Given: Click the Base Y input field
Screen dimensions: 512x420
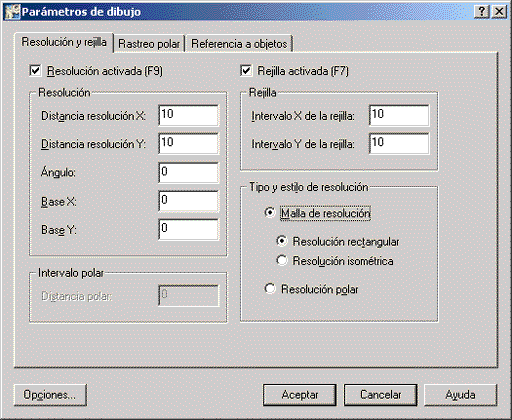Looking at the screenshot, I should click(188, 229).
